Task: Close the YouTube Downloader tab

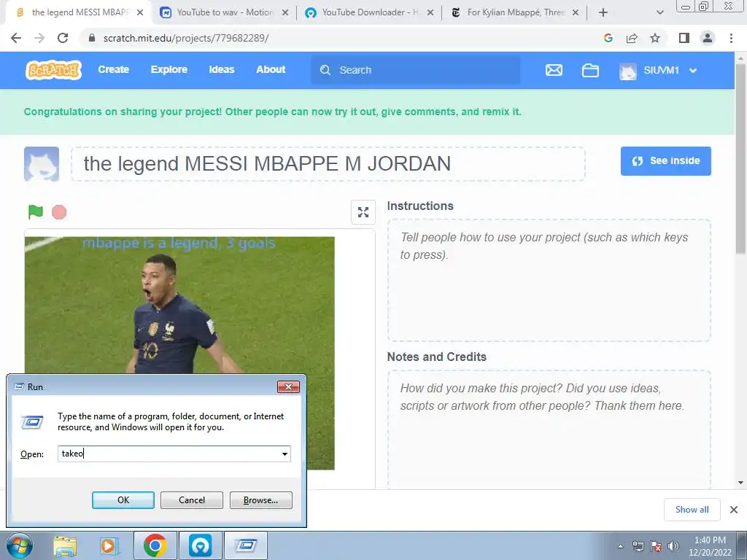Action: [430, 13]
